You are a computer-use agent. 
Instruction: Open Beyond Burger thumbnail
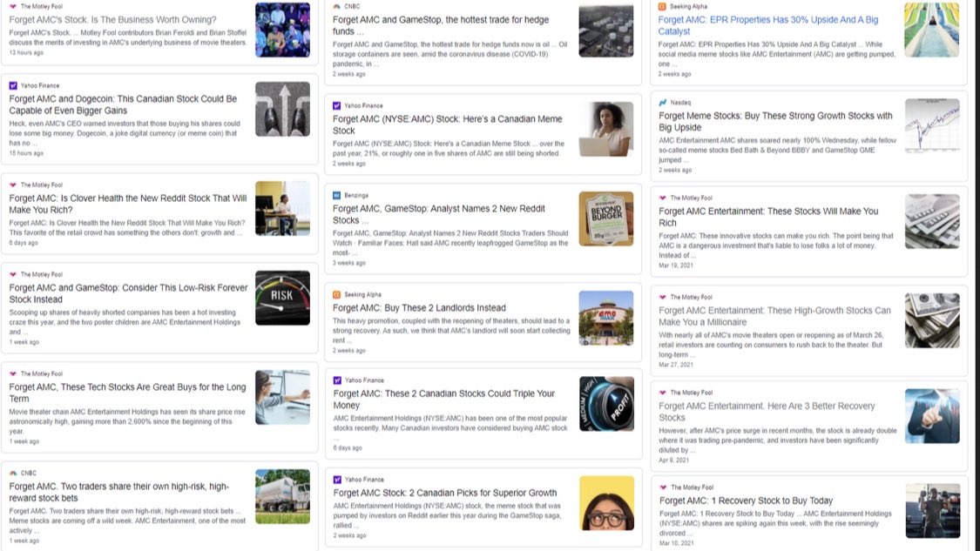(606, 218)
